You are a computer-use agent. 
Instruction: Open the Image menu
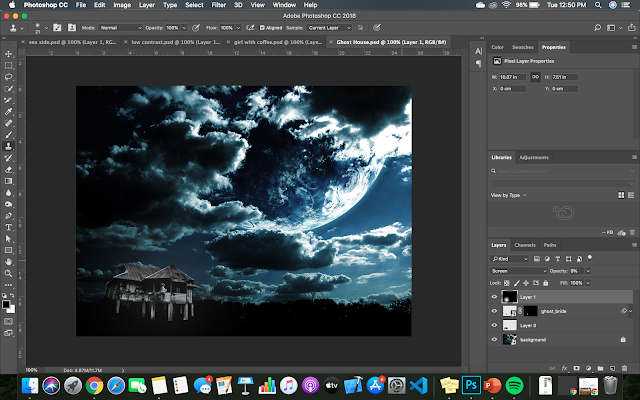(x=122, y=5)
